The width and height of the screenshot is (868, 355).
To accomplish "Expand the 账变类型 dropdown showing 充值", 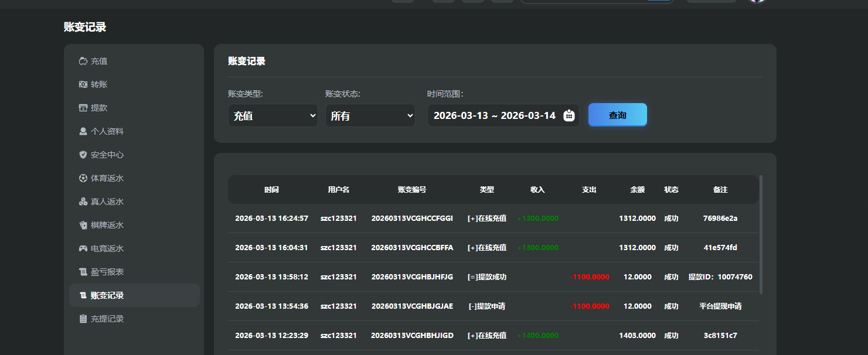I will point(273,115).
